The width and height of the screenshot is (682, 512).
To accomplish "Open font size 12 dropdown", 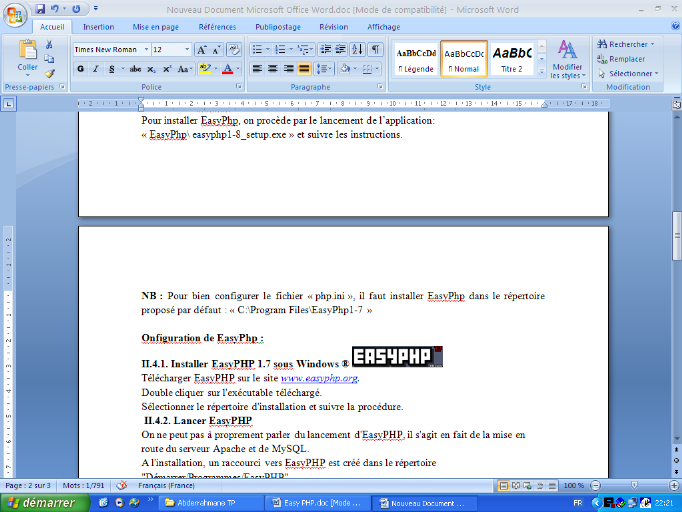I will click(187, 50).
